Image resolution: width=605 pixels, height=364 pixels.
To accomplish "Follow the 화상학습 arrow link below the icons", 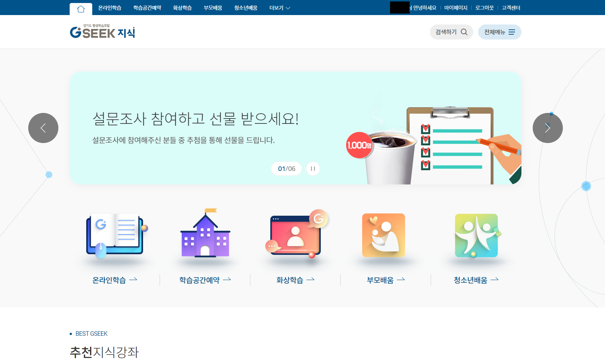I will [296, 280].
